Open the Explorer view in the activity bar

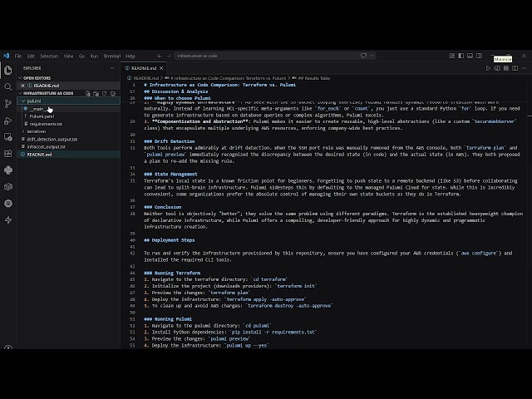[8, 70]
